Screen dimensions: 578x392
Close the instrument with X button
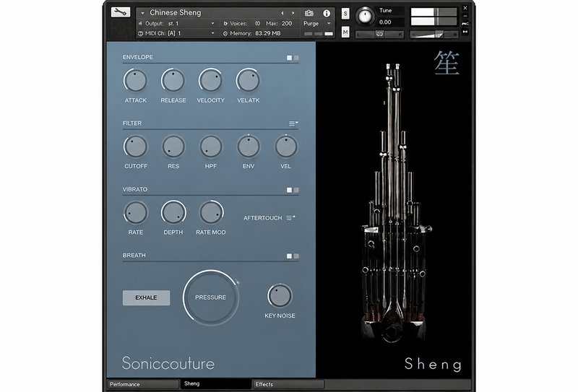click(x=465, y=8)
